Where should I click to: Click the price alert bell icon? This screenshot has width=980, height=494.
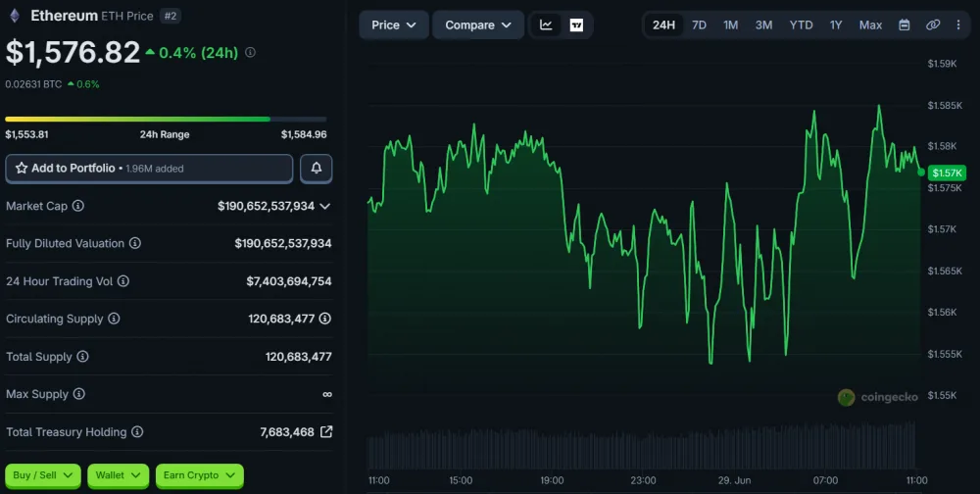(x=317, y=169)
